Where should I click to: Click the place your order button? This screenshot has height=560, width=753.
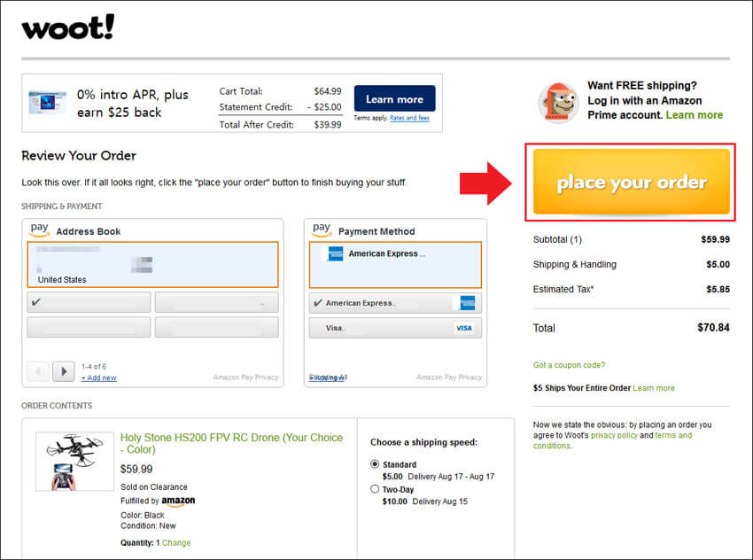pyautogui.click(x=631, y=182)
